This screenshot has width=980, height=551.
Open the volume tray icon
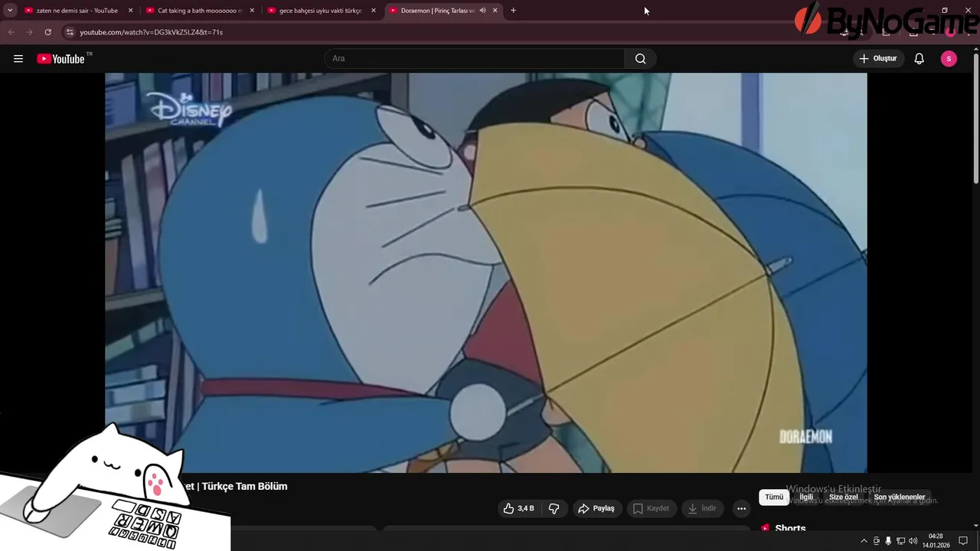coord(913,541)
